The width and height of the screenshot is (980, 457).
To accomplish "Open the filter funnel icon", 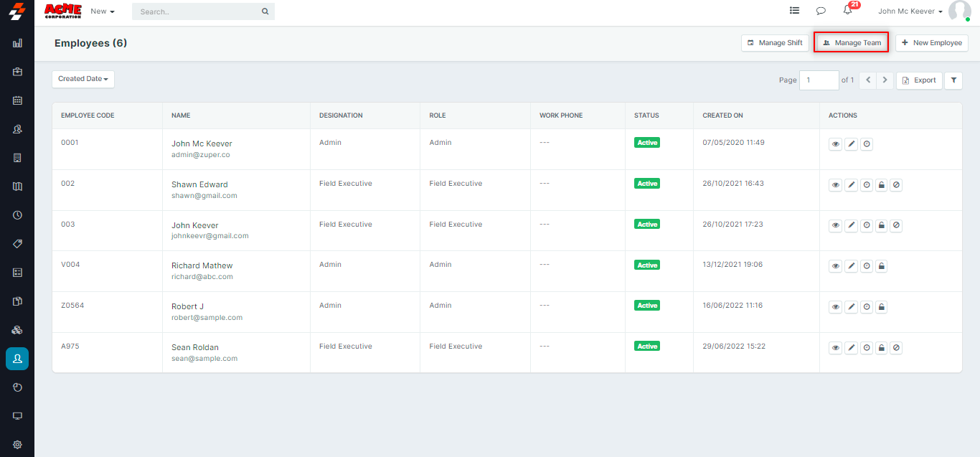I will click(x=953, y=80).
